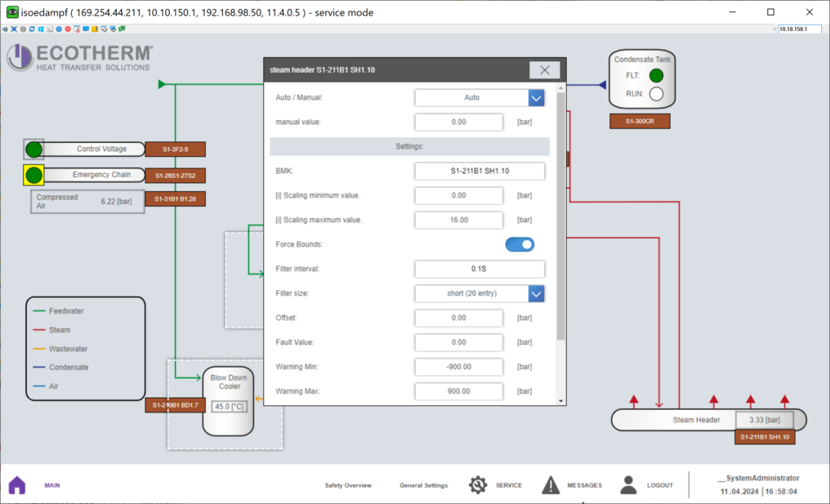The height and width of the screenshot is (504, 830).
Task: Open the green chat icon in toolbar
Action: 122,29
